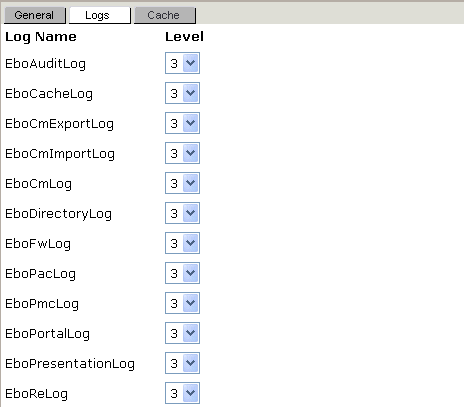Open the EboCmLog level dropdown
Screen dimensions: 464x407
coord(182,183)
